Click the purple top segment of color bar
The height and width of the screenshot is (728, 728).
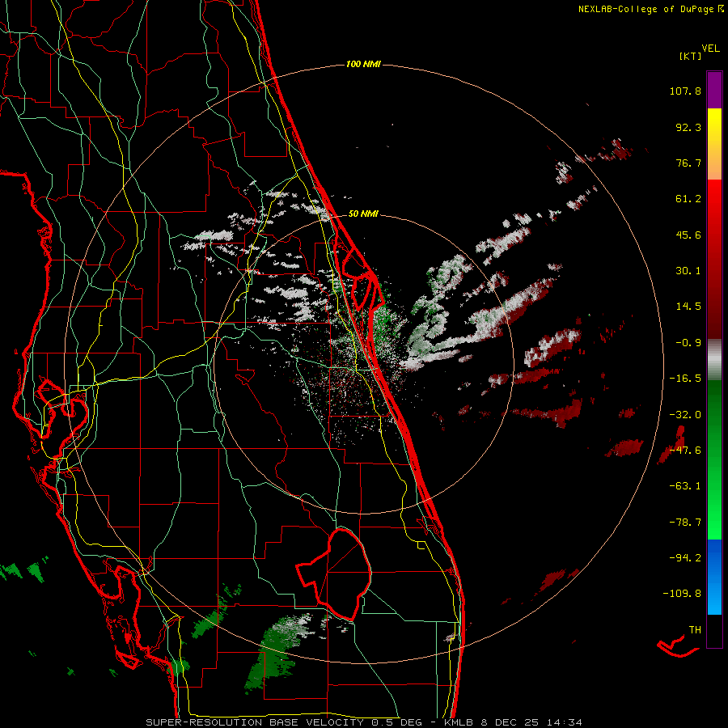[714, 90]
